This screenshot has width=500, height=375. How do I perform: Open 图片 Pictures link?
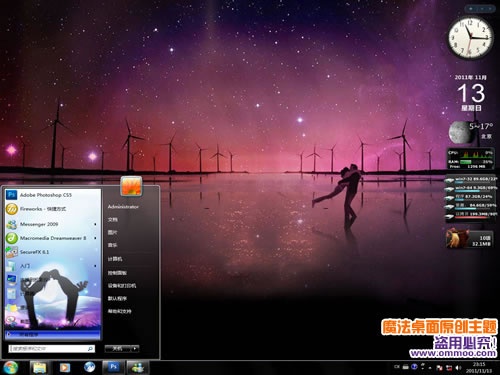coord(113,232)
